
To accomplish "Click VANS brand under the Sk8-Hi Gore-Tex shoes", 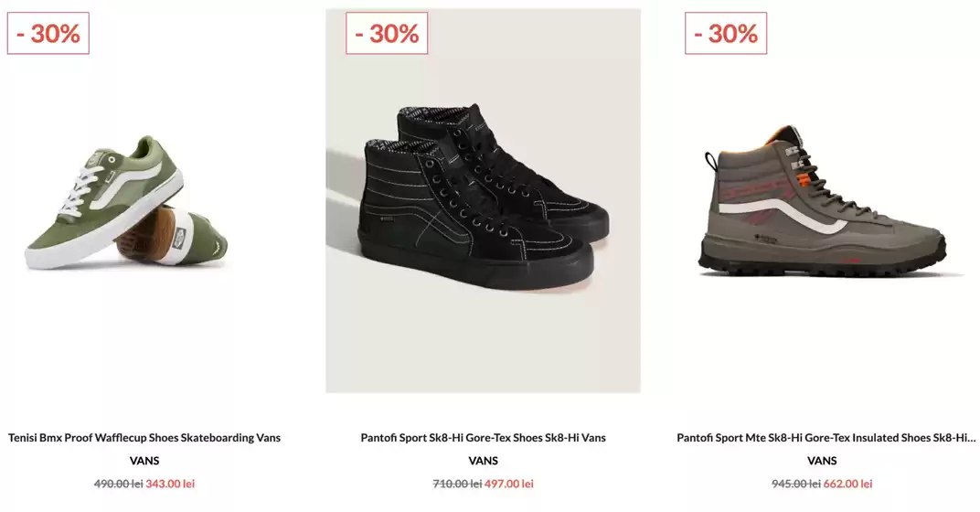I will coord(483,461).
